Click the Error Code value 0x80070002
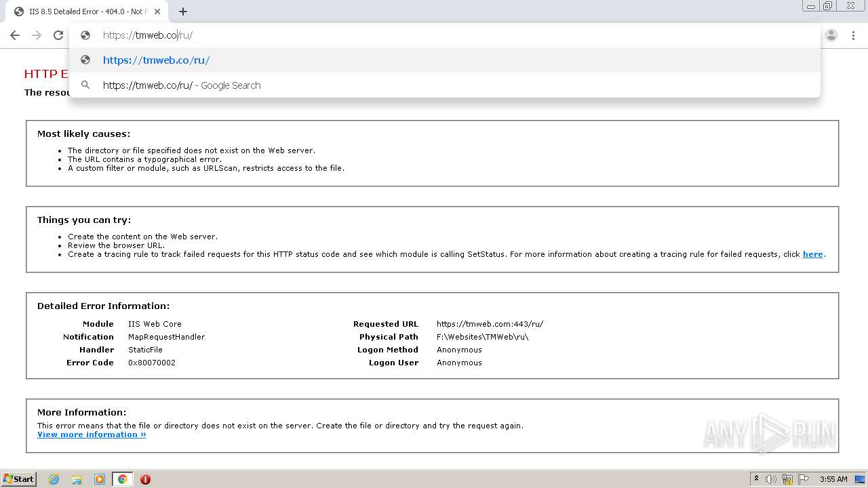 pyautogui.click(x=152, y=363)
